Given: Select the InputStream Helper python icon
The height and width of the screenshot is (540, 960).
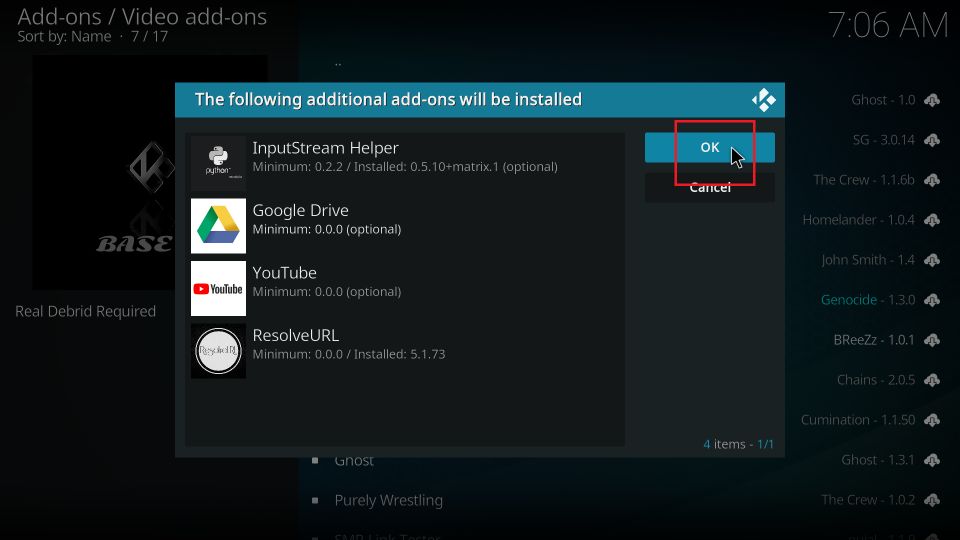Looking at the screenshot, I should pos(218,163).
